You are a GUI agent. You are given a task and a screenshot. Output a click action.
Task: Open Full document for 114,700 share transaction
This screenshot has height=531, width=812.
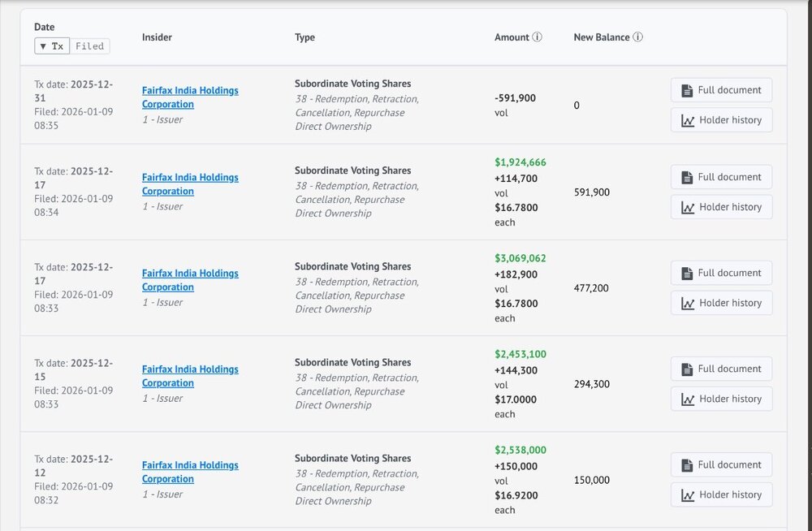(721, 177)
